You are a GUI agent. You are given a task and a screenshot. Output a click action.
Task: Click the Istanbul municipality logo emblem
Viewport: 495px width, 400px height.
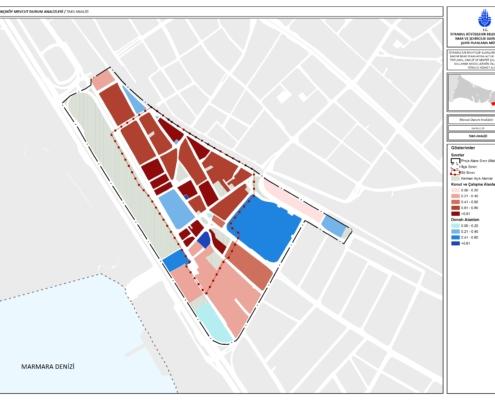coord(486,18)
